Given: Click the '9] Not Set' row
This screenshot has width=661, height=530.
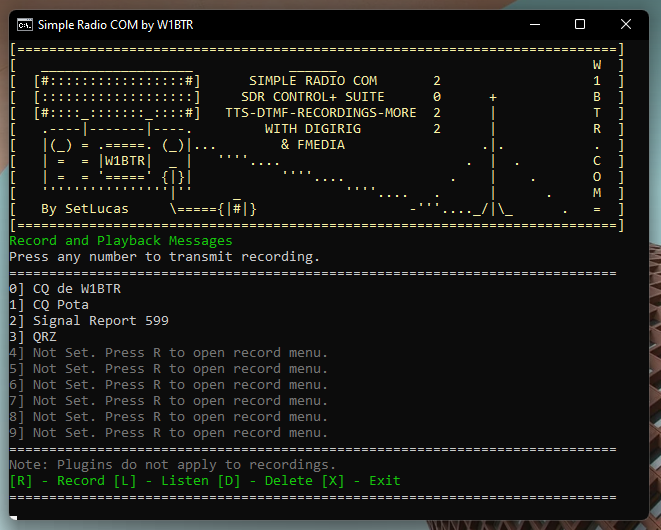Looking at the screenshot, I should click(x=168, y=433).
